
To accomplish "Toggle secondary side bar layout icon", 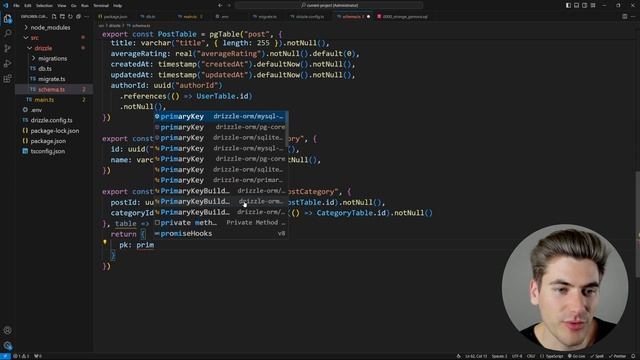I will [584, 5].
